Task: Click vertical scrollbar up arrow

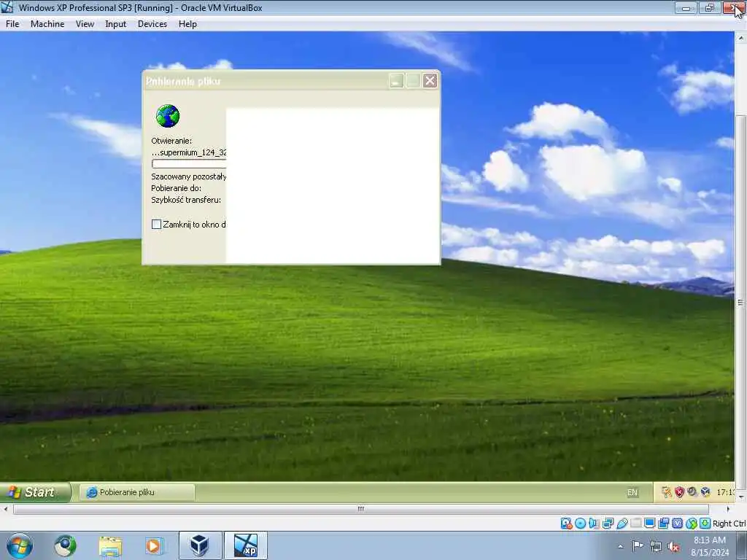Action: pyautogui.click(x=741, y=37)
